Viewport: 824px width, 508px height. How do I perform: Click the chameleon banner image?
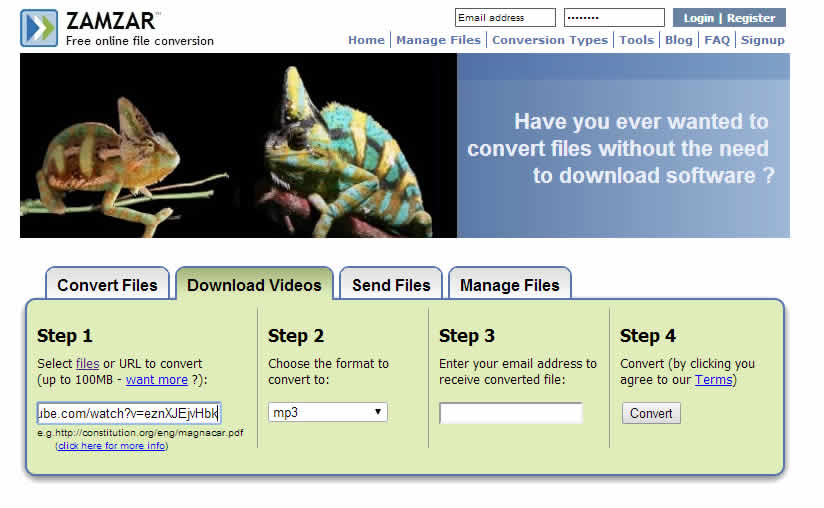[238, 145]
